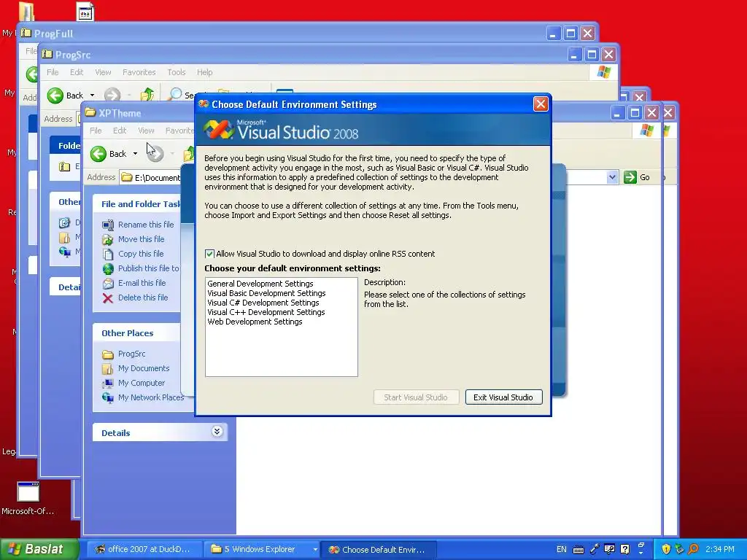Click the Copy this file icon

108,254
